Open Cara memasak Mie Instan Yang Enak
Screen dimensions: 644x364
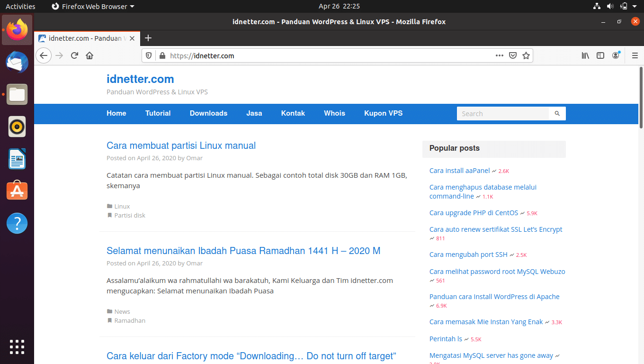pos(486,322)
